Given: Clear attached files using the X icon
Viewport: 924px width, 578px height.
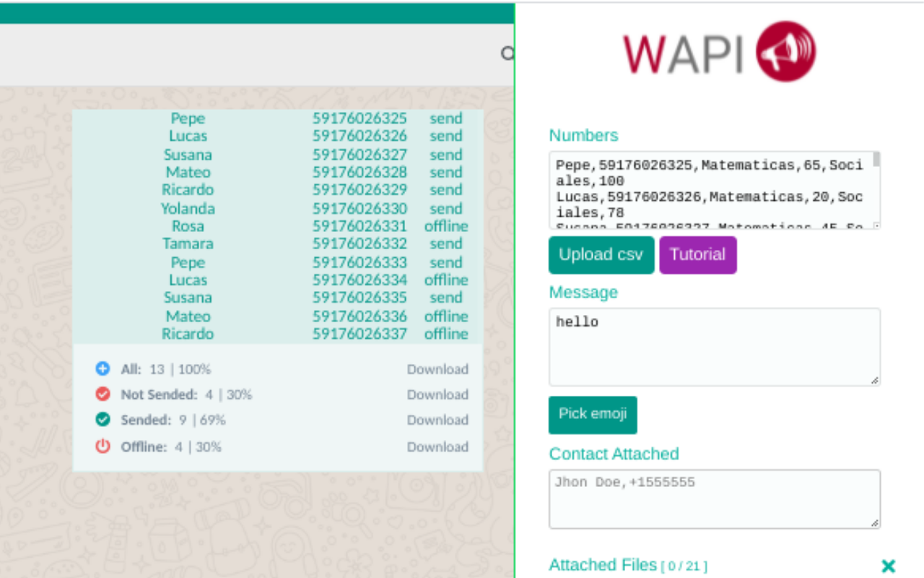Looking at the screenshot, I should [888, 566].
